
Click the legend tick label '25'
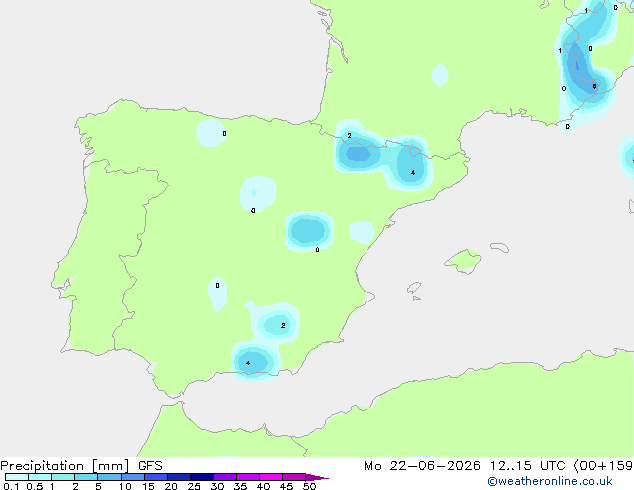click(194, 486)
